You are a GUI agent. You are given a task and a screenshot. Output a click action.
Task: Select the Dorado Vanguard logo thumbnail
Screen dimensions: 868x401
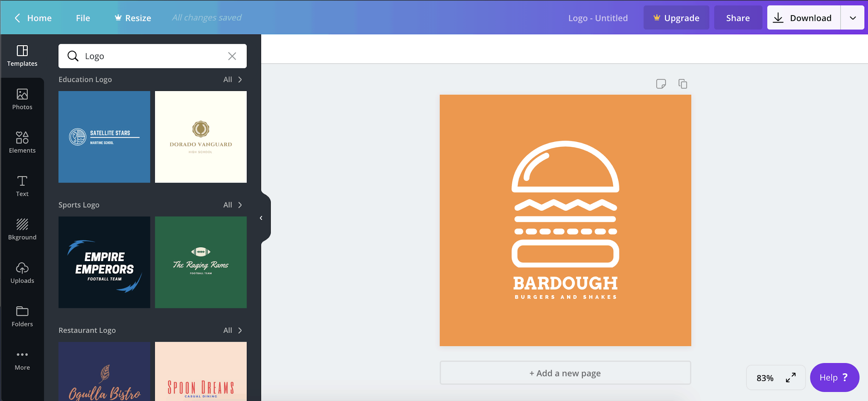pyautogui.click(x=200, y=137)
